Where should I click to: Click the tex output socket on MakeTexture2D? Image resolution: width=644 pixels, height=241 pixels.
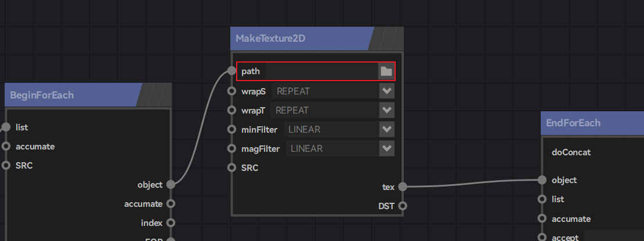point(403,187)
